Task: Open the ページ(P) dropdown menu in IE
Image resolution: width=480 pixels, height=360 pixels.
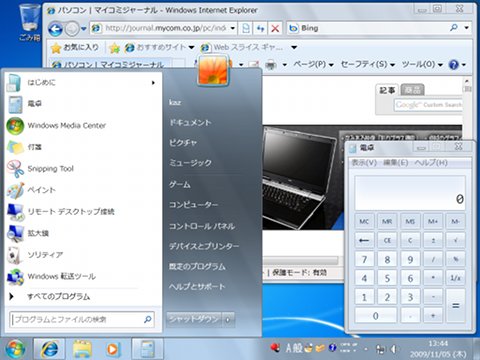Action: [x=313, y=64]
